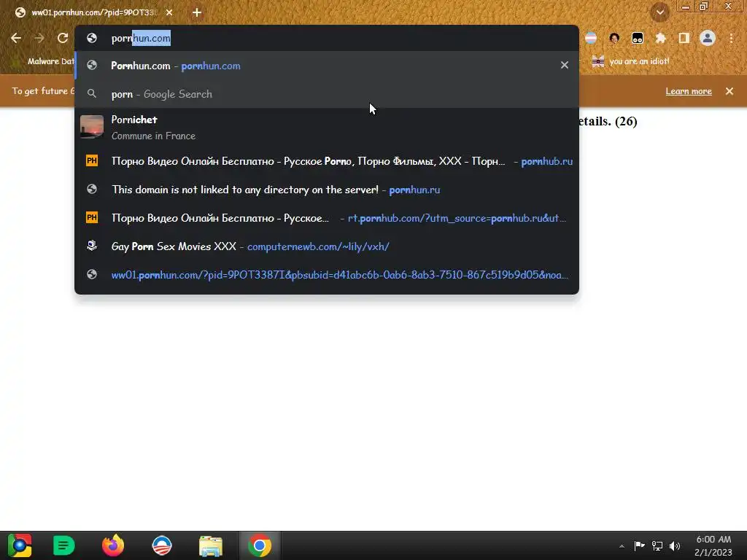Open the Chrome profile avatar
This screenshot has width=747, height=560.
708,38
